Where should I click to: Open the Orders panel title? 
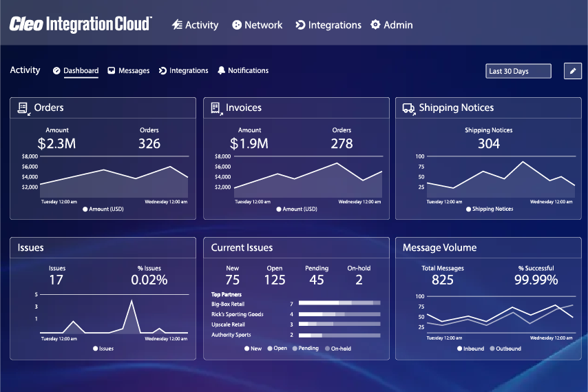(x=49, y=107)
